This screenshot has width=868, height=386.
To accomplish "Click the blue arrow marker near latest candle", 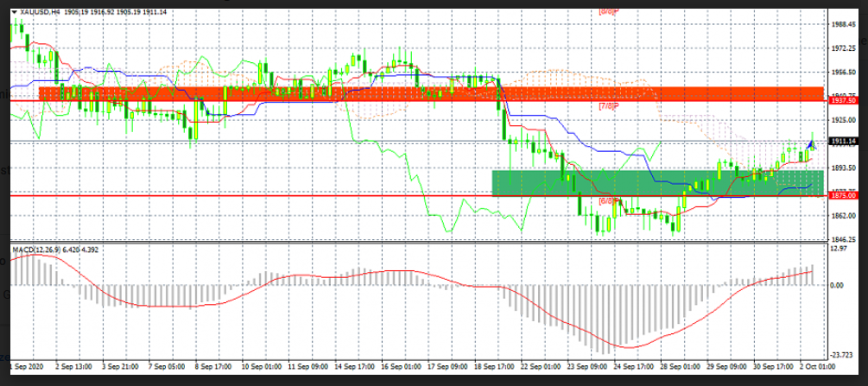I will tap(811, 143).
